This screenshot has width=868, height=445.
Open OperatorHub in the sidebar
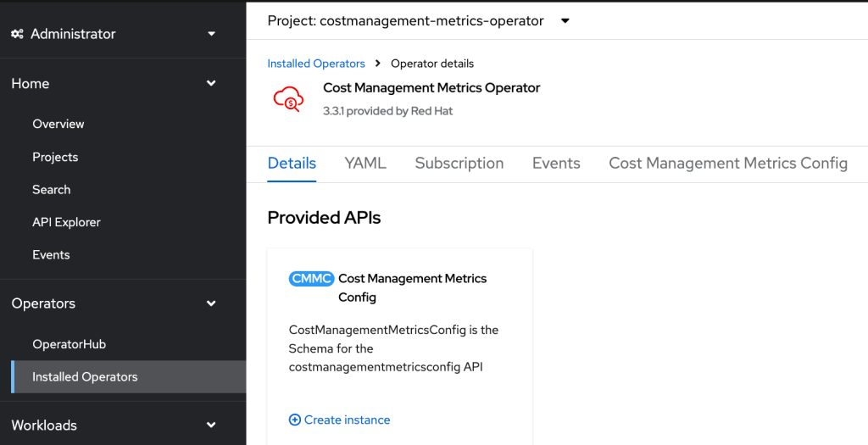[69, 344]
